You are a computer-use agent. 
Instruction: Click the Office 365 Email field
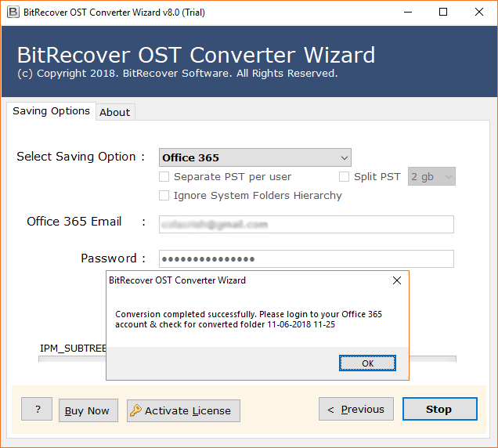306,225
